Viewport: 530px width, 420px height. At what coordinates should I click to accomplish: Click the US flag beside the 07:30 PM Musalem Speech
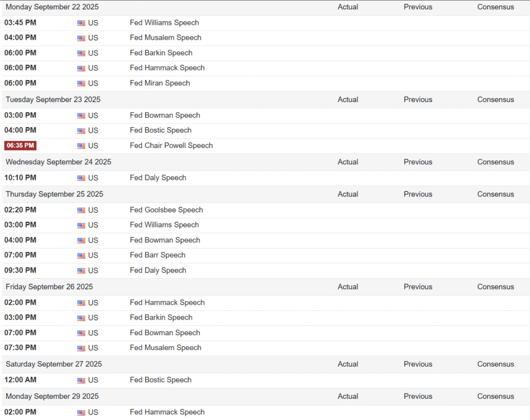81,348
